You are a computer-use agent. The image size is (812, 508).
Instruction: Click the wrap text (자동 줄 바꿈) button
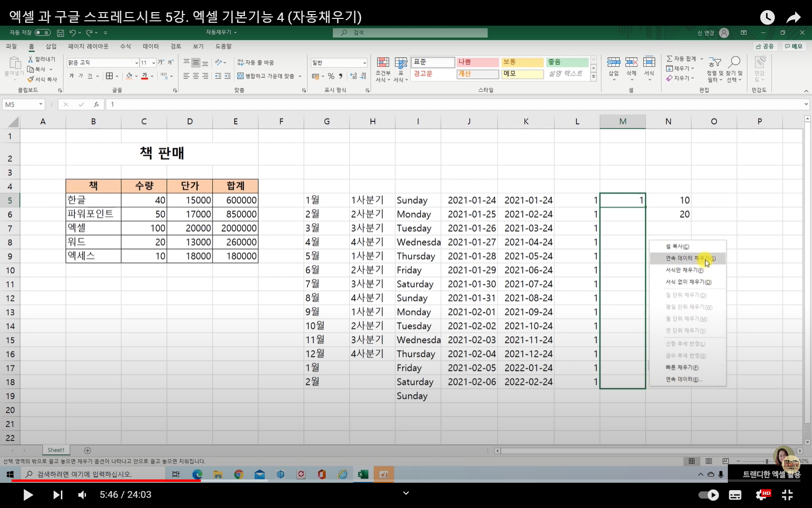(x=256, y=62)
